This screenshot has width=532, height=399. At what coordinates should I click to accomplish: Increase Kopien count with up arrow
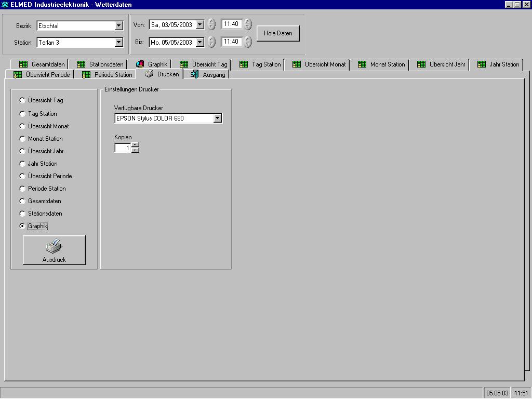coord(135,145)
